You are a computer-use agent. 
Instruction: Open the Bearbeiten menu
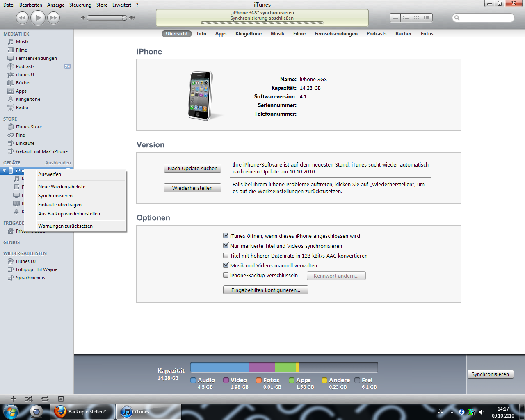pyautogui.click(x=31, y=5)
